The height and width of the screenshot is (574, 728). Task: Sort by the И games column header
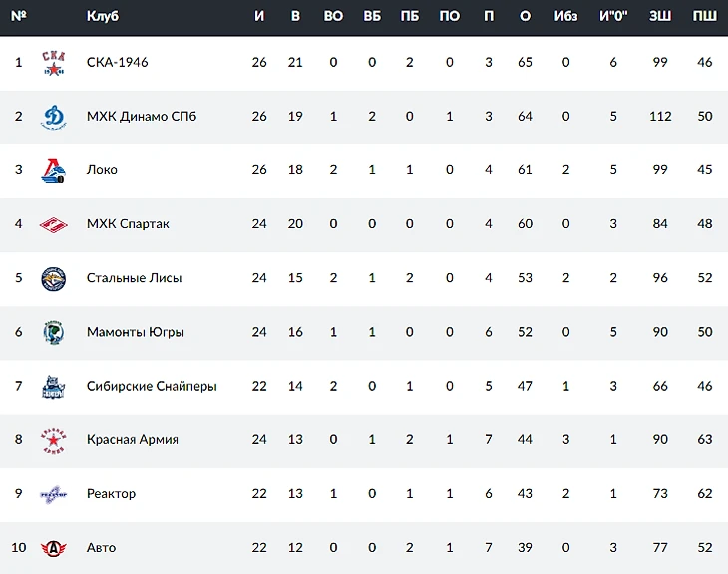[259, 16]
